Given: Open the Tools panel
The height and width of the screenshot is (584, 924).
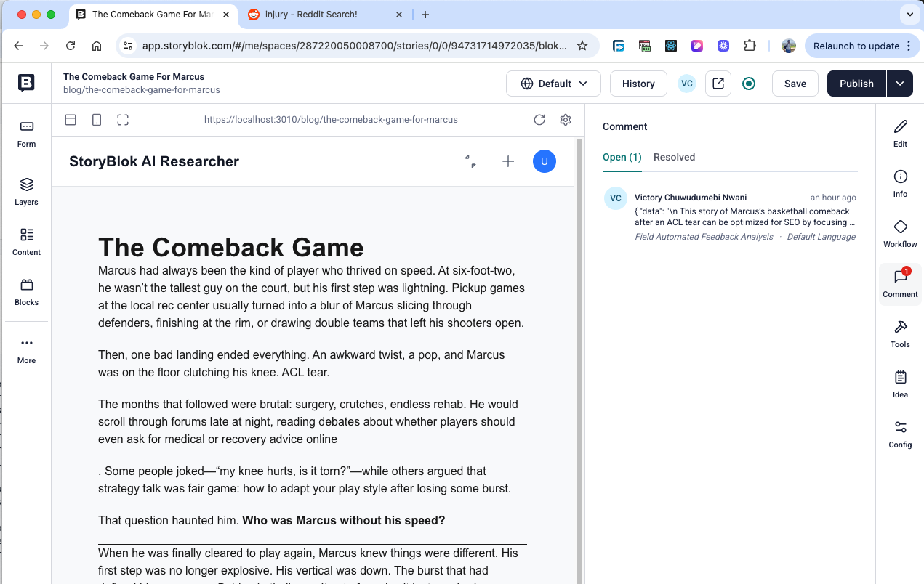Looking at the screenshot, I should (x=900, y=334).
